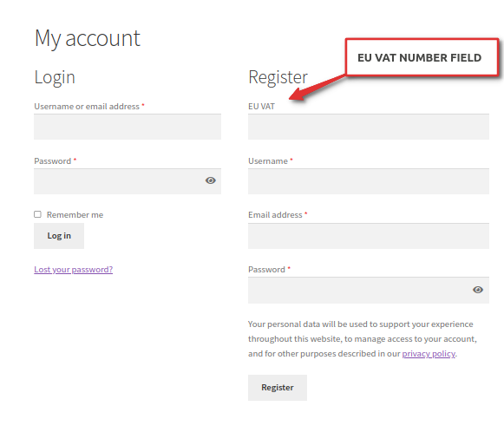Select the Login password input field

[x=128, y=181]
